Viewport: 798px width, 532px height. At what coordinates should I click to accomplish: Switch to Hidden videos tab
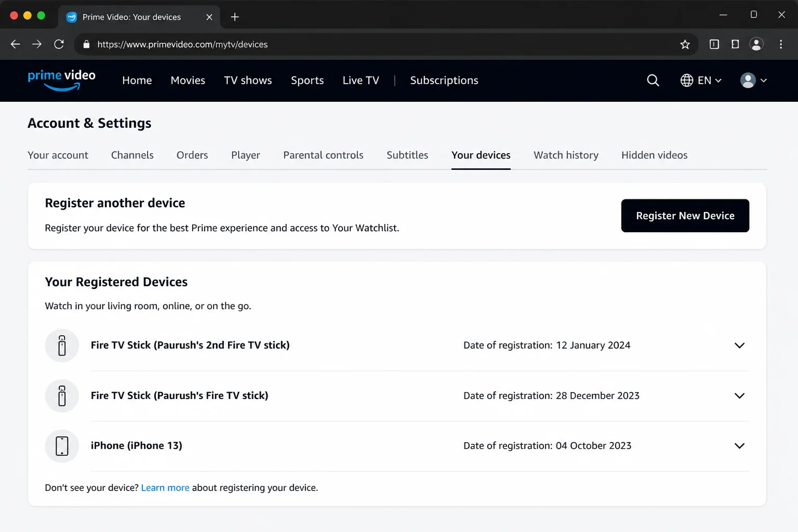point(655,155)
